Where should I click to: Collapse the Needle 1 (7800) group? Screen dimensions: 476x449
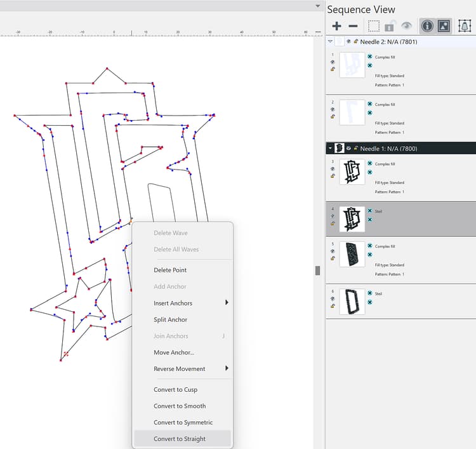[x=330, y=148]
